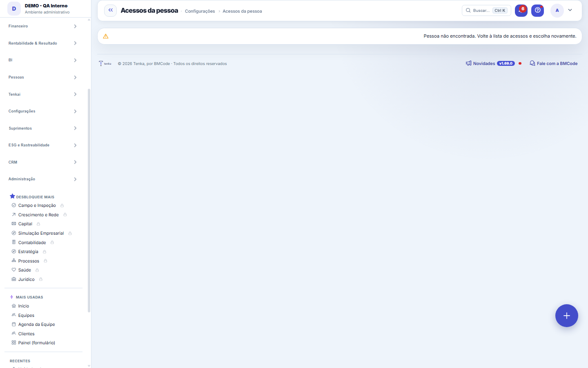Image resolution: width=588 pixels, height=368 pixels.
Task: Open the notifications bell with badge 6
Action: pyautogui.click(x=521, y=10)
